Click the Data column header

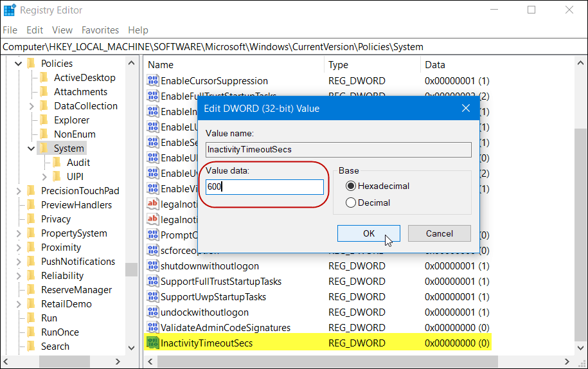point(497,65)
